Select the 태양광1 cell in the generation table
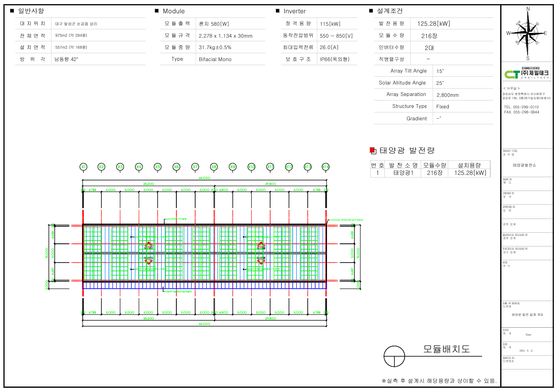 tap(403, 173)
